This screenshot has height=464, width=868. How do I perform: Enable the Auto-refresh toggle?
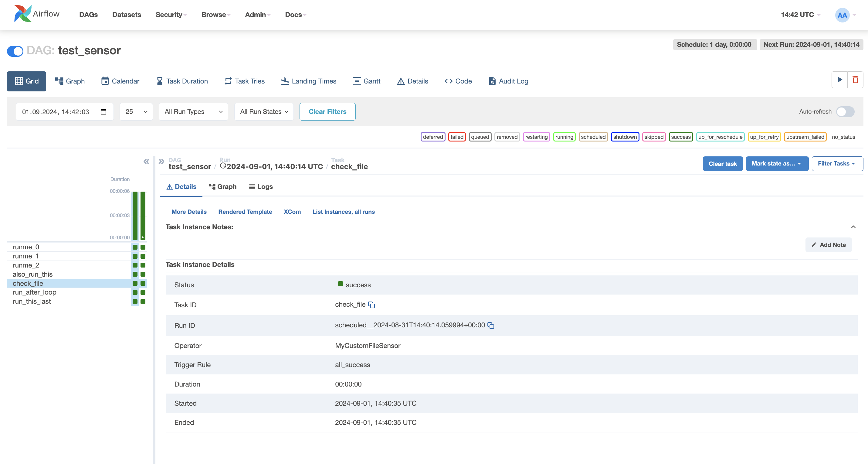click(845, 112)
